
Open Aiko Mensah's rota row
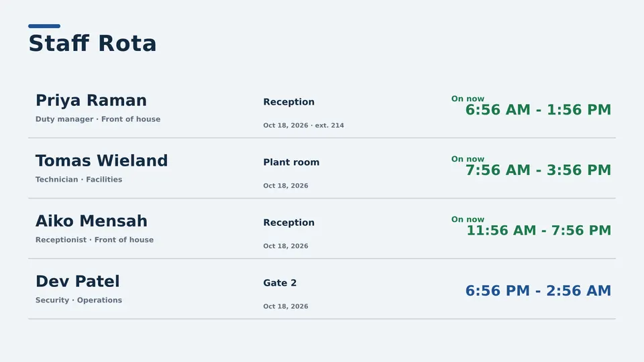[321, 229]
